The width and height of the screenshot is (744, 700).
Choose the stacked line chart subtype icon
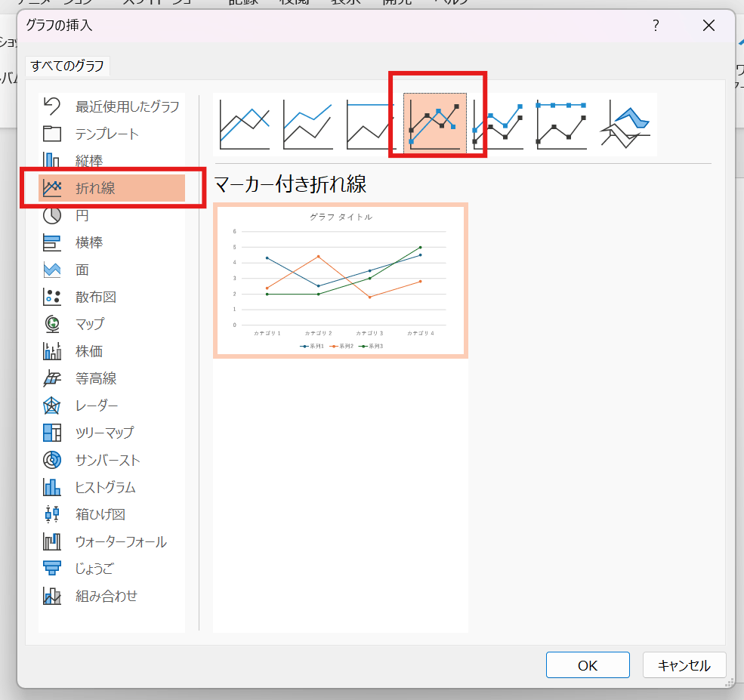[x=308, y=124]
